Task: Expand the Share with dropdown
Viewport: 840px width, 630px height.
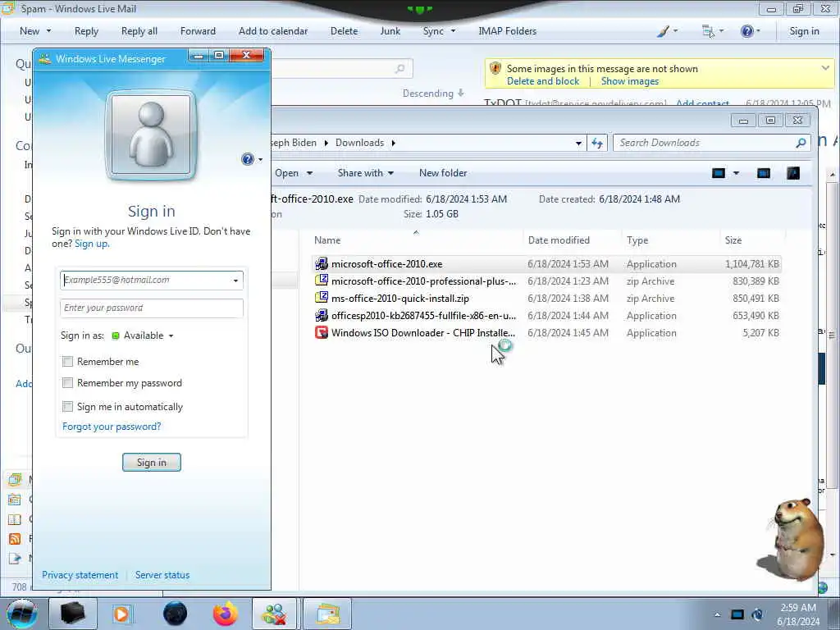Action: [390, 173]
